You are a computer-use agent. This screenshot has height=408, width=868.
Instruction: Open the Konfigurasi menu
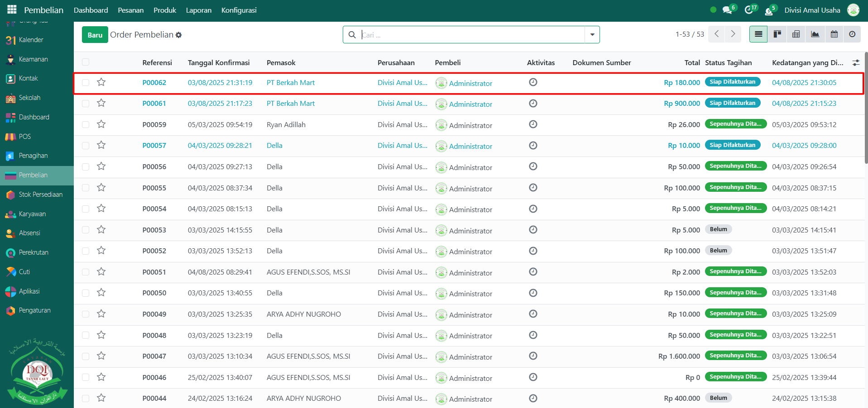(x=239, y=10)
